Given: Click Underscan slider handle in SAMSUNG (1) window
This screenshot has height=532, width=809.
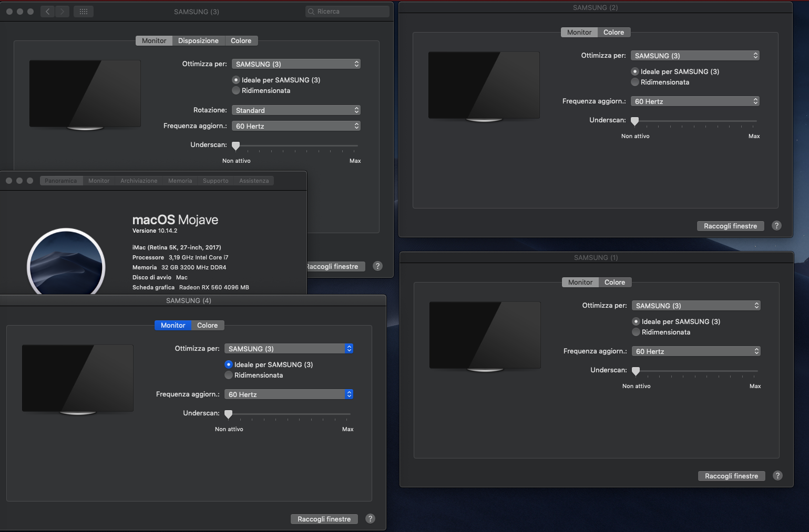Looking at the screenshot, I should pyautogui.click(x=636, y=371).
